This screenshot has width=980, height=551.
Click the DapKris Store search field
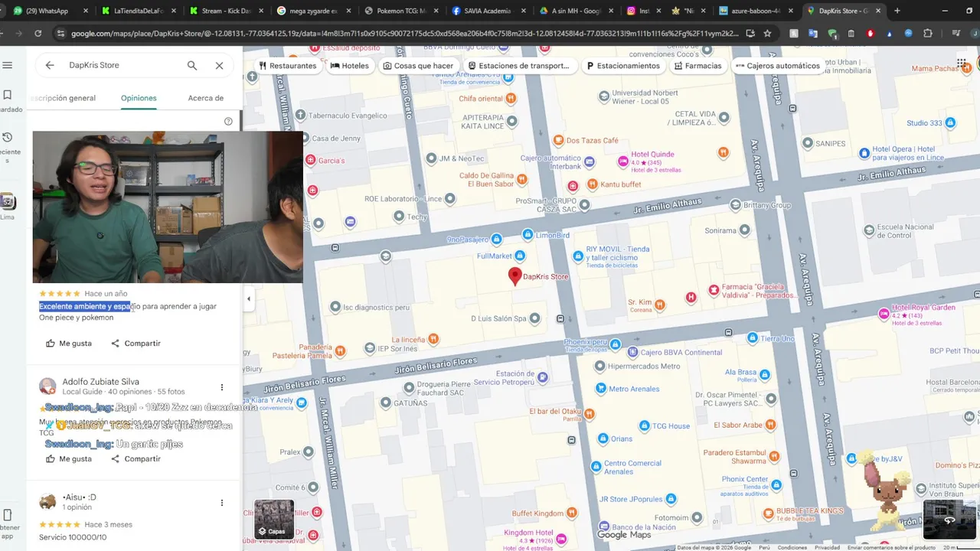point(122,65)
